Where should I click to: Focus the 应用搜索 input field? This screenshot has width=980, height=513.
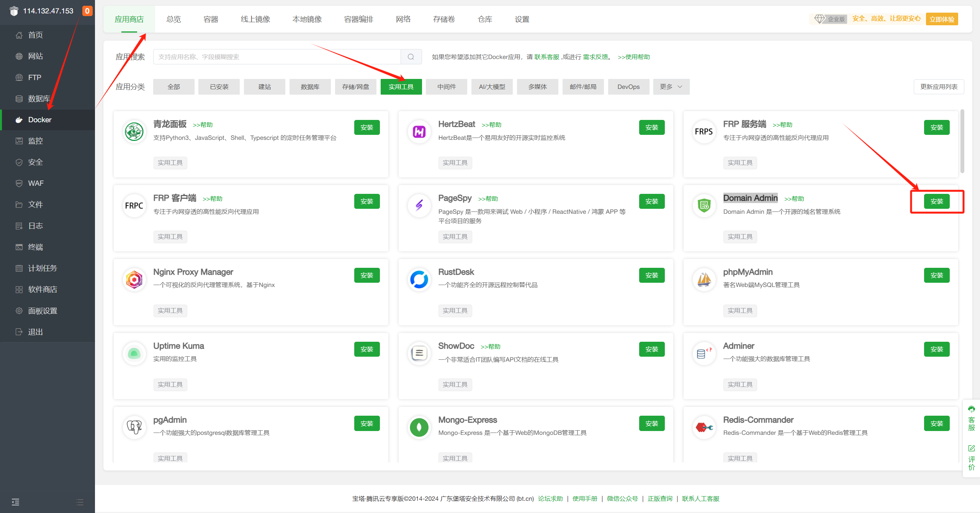(277, 57)
